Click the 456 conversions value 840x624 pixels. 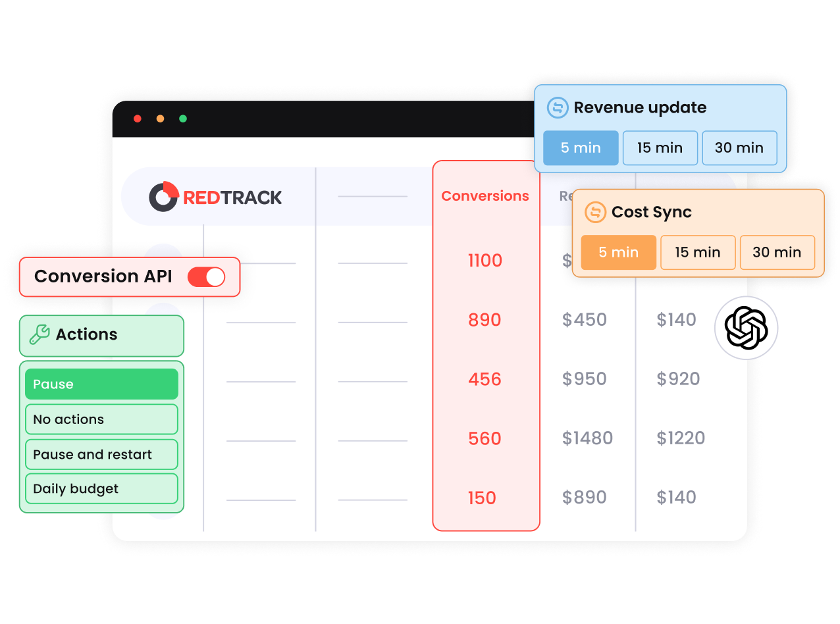485,379
